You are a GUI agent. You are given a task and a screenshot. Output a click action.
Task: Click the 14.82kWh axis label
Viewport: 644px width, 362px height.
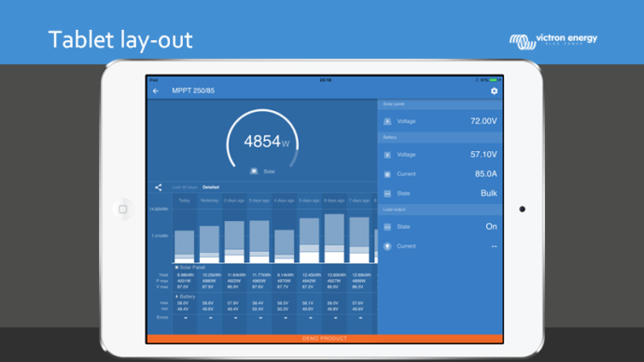pos(159,209)
